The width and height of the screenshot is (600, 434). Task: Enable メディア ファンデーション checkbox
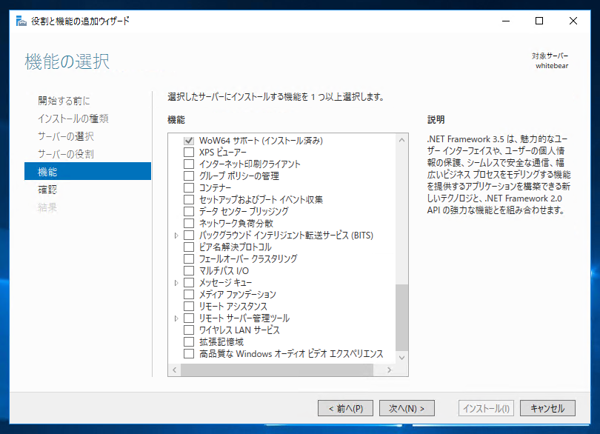pyautogui.click(x=189, y=295)
